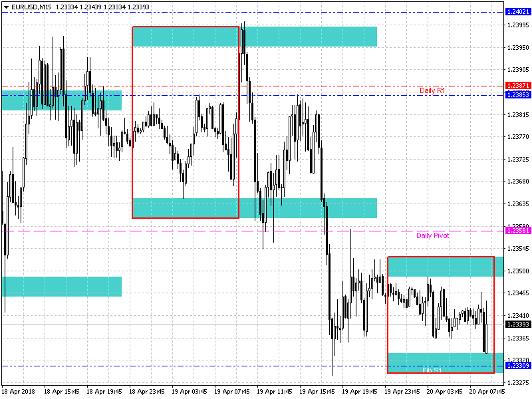Click the 1.23500 price axis value
Screen dimensions: 532x399
click(x=517, y=271)
